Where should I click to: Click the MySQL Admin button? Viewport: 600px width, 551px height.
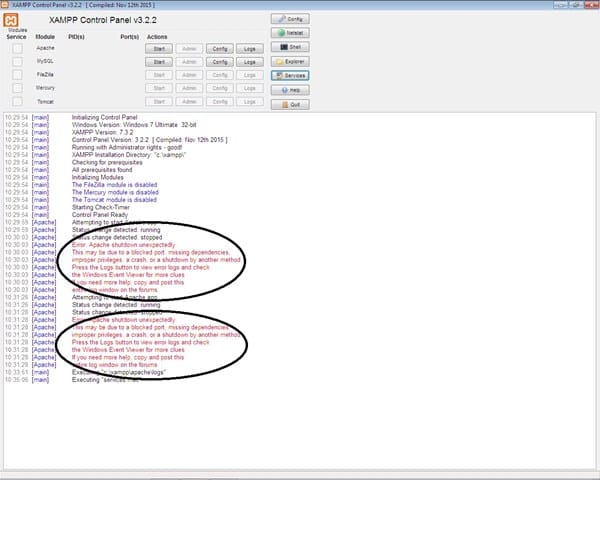tap(189, 62)
